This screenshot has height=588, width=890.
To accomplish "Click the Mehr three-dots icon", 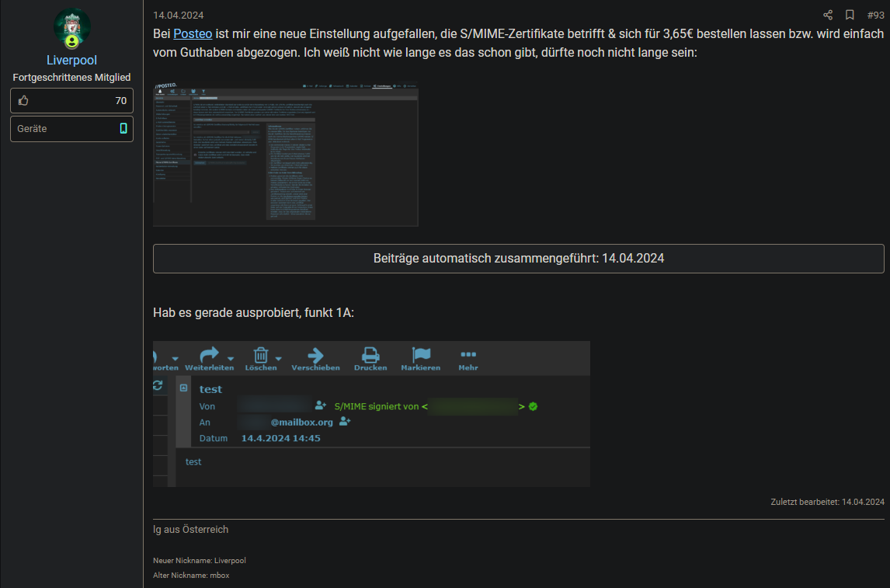I will tap(468, 354).
